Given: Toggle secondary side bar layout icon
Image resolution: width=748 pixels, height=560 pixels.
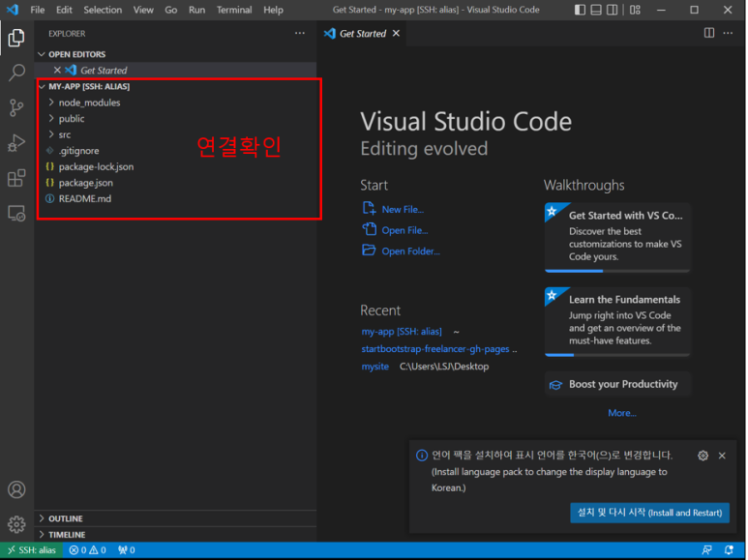Looking at the screenshot, I should pos(612,10).
